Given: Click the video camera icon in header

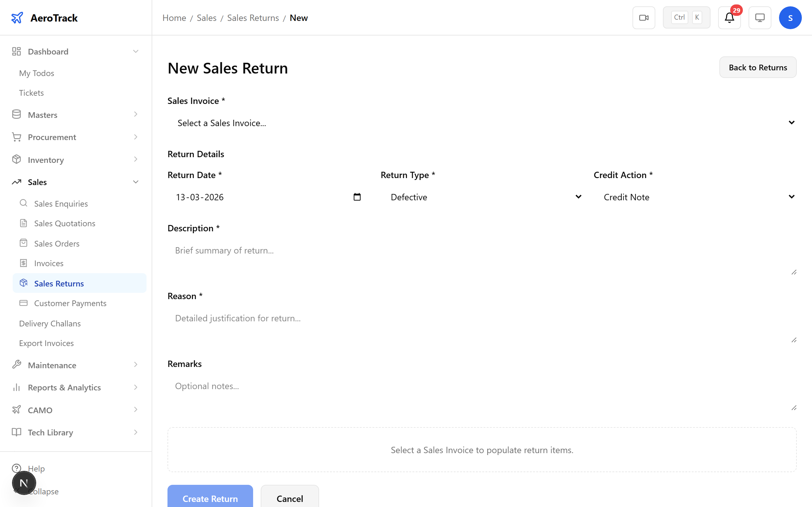Looking at the screenshot, I should pos(644,17).
